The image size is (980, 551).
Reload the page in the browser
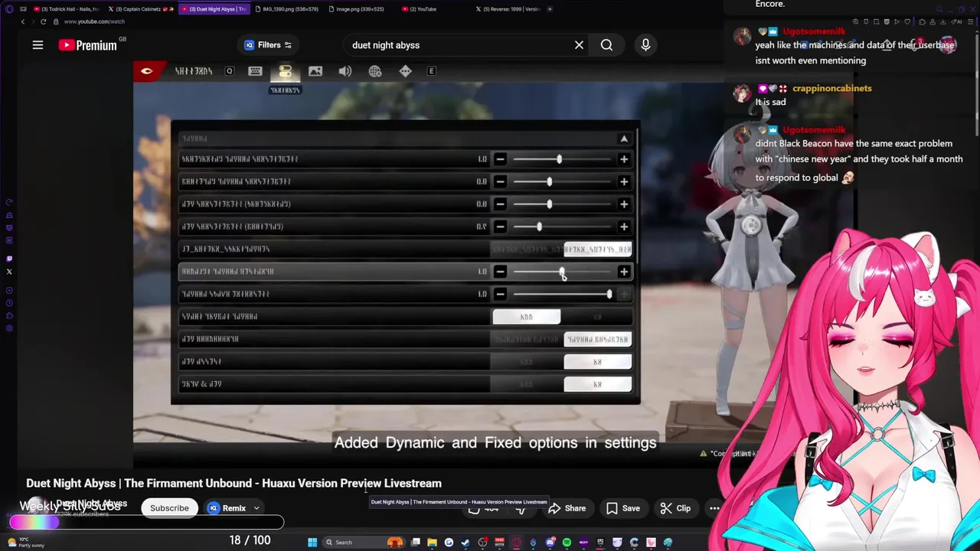(43, 21)
